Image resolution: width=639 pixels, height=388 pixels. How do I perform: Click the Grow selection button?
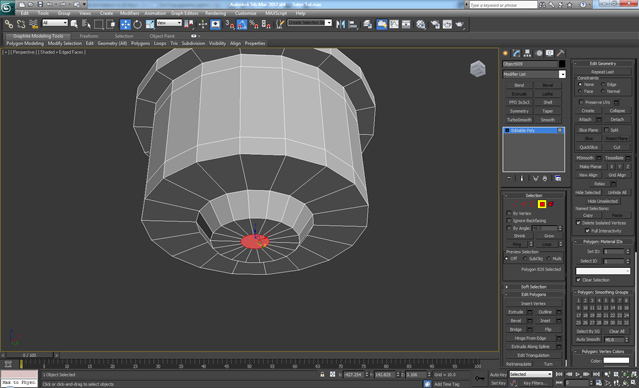(x=549, y=236)
